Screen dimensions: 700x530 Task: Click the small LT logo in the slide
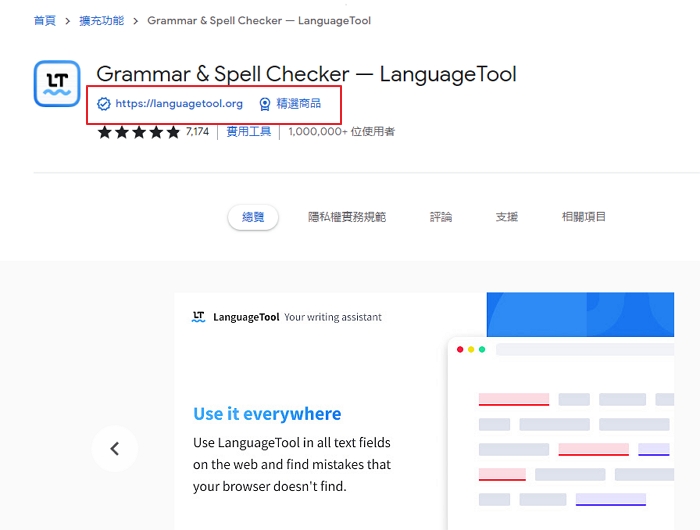[x=198, y=317]
